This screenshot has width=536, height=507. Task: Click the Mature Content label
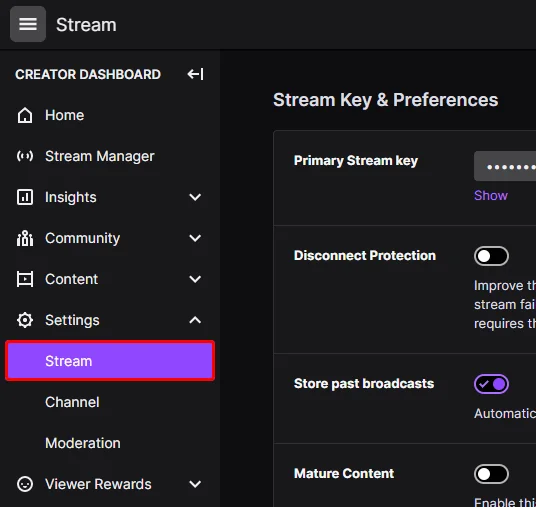pyautogui.click(x=344, y=473)
